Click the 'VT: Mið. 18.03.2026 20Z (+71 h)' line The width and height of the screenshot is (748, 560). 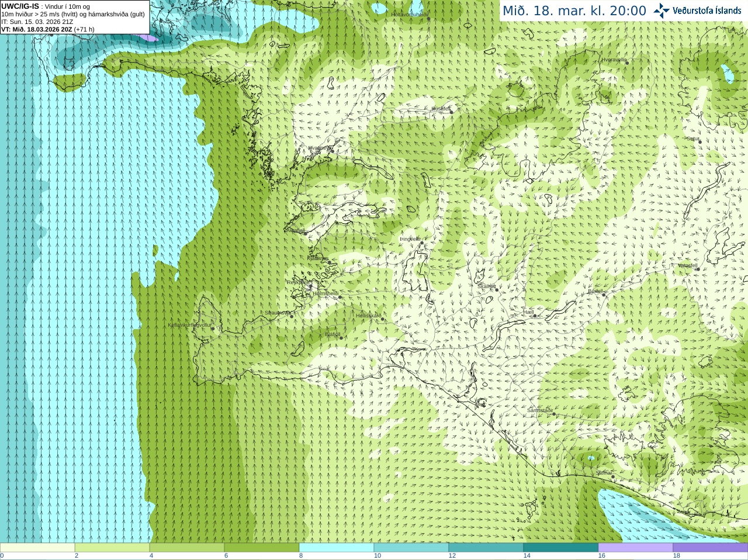[48, 29]
